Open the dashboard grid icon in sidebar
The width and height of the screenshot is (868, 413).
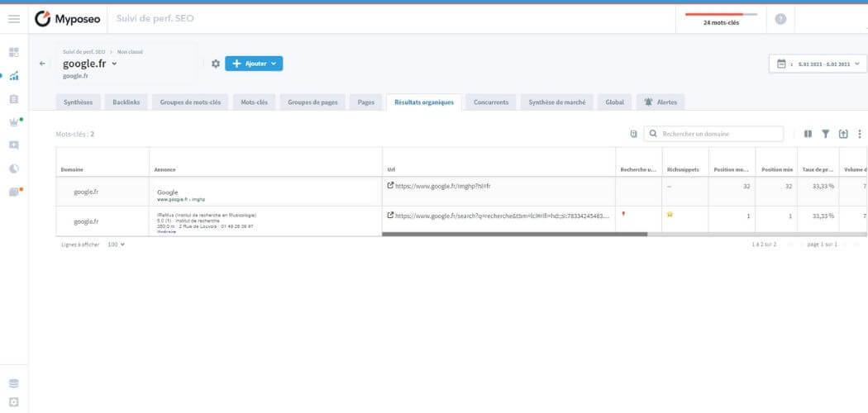[14, 53]
